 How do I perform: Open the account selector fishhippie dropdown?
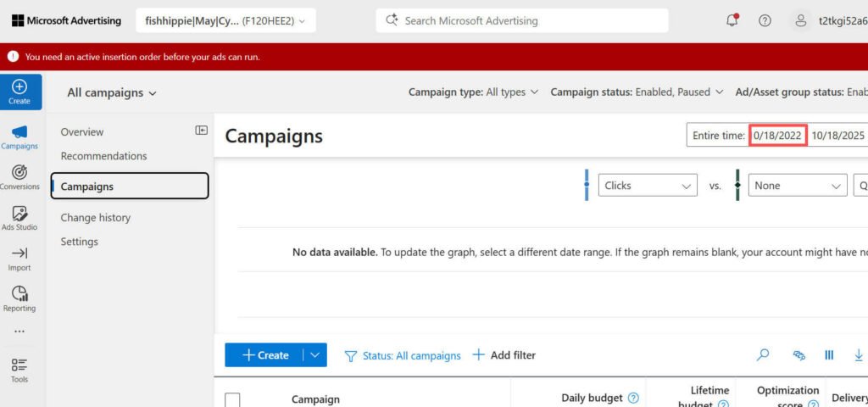(x=225, y=21)
